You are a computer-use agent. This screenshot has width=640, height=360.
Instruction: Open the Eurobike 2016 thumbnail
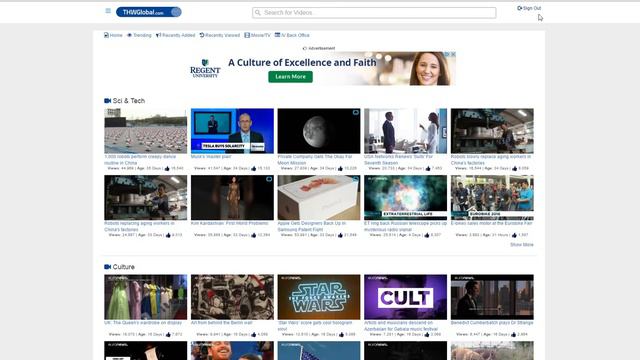click(492, 198)
